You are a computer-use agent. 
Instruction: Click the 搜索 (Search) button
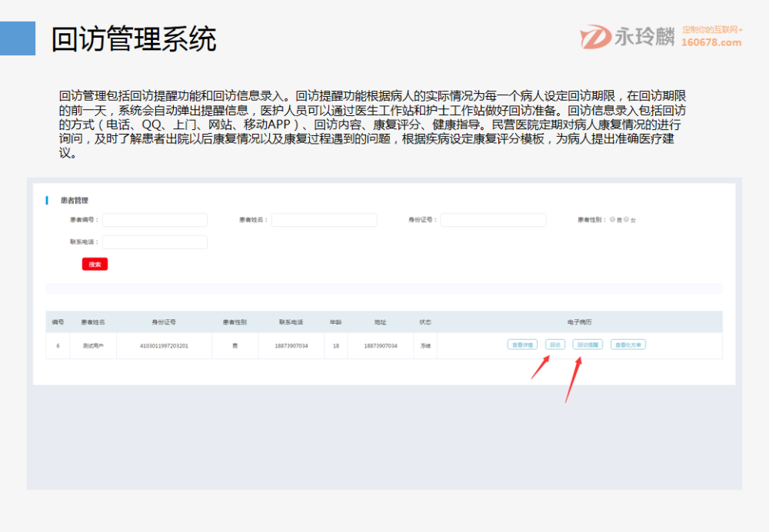95,264
